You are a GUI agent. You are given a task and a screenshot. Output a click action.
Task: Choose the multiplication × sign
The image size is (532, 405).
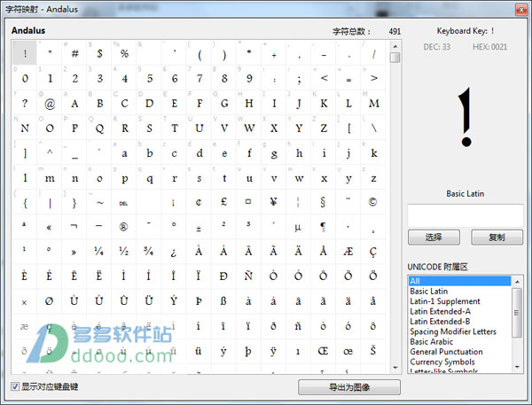(x=25, y=301)
